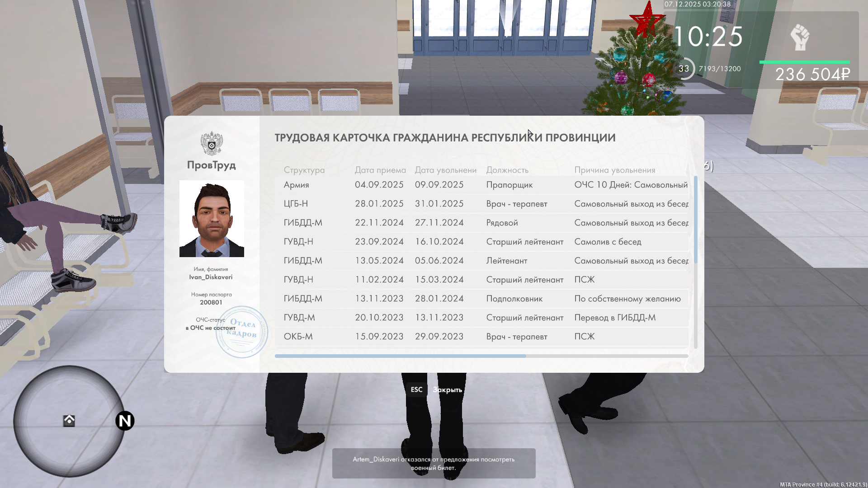Viewport: 868px width, 488px height.
Task: Click the Причина увольнения column header
Action: [614, 170]
